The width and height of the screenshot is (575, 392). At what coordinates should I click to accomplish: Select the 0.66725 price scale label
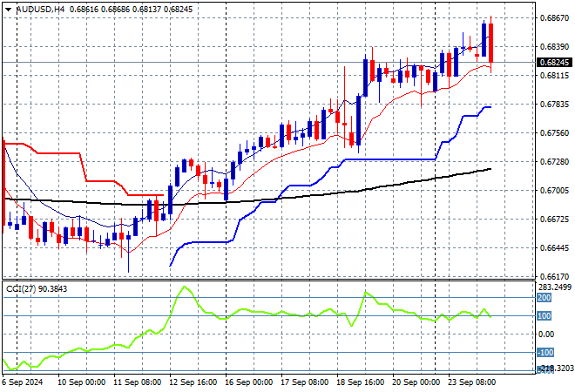click(x=555, y=220)
